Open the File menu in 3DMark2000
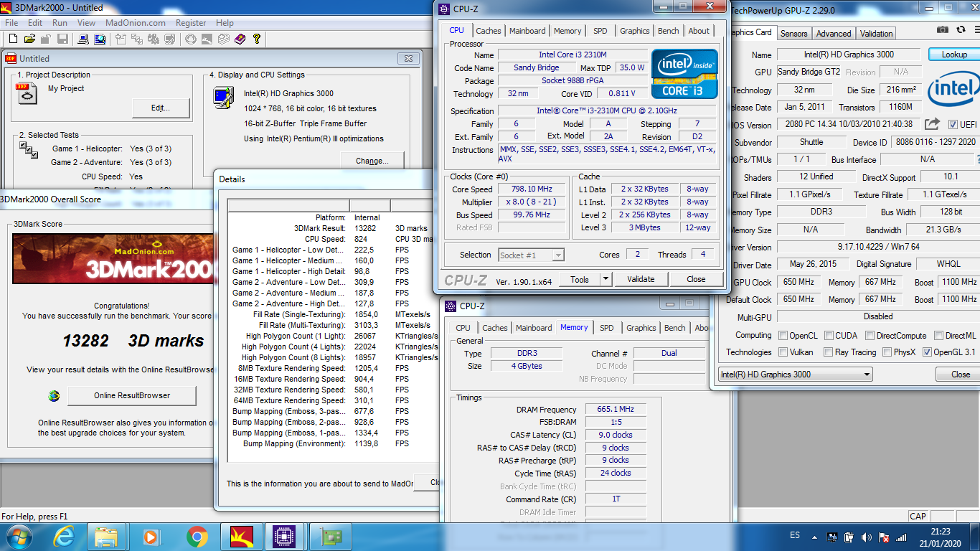Image resolution: width=980 pixels, height=551 pixels. pyautogui.click(x=11, y=23)
